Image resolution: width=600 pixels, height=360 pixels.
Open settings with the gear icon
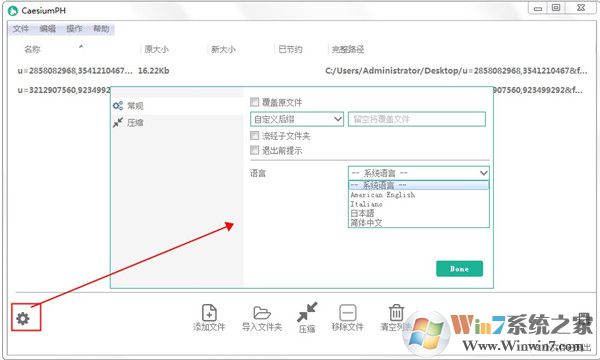pyautogui.click(x=23, y=318)
